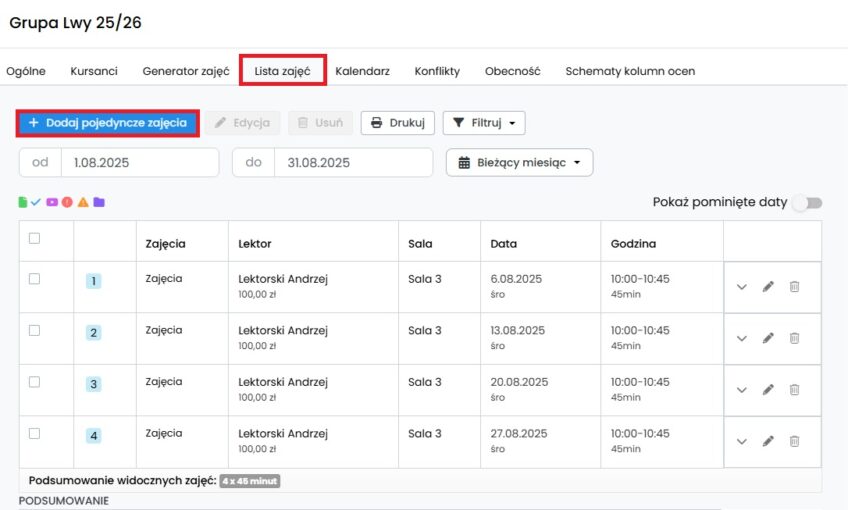Click the purple folder legend icon
The height and width of the screenshot is (510, 848).
(x=99, y=202)
